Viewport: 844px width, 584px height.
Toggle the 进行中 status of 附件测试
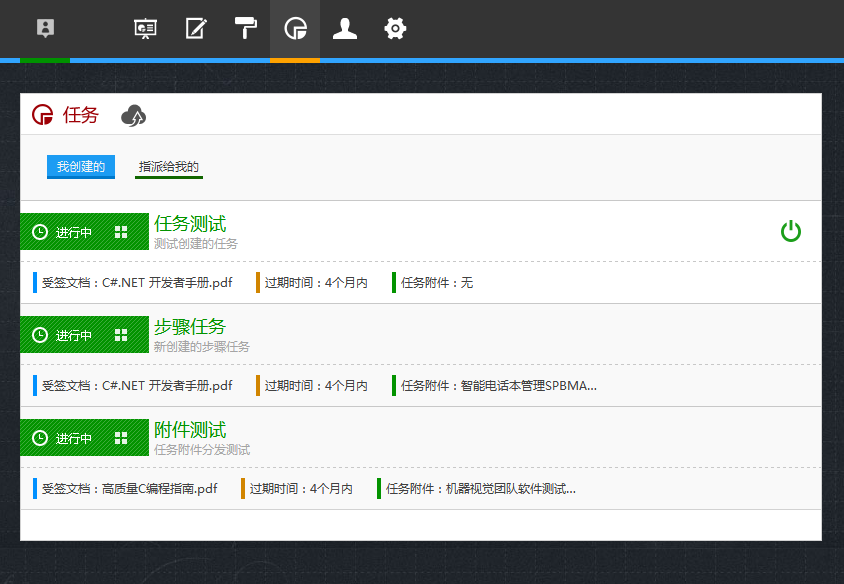tap(64, 437)
